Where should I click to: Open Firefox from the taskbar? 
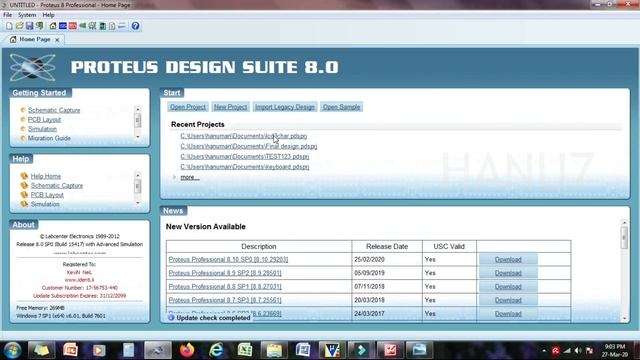click(x=187, y=350)
